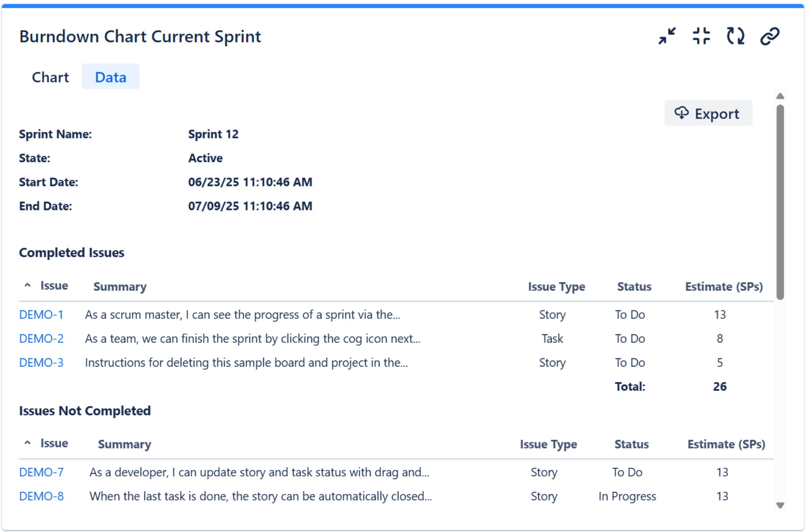Switch to the Chart tab
Viewport: 807px width, 532px height.
click(x=50, y=77)
